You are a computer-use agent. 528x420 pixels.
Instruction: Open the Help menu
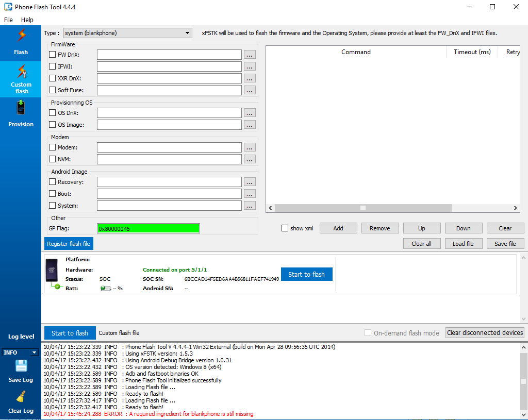(27, 20)
